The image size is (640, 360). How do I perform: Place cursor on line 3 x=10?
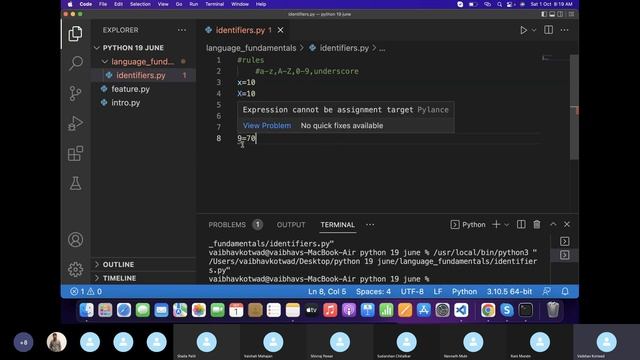pos(247,82)
